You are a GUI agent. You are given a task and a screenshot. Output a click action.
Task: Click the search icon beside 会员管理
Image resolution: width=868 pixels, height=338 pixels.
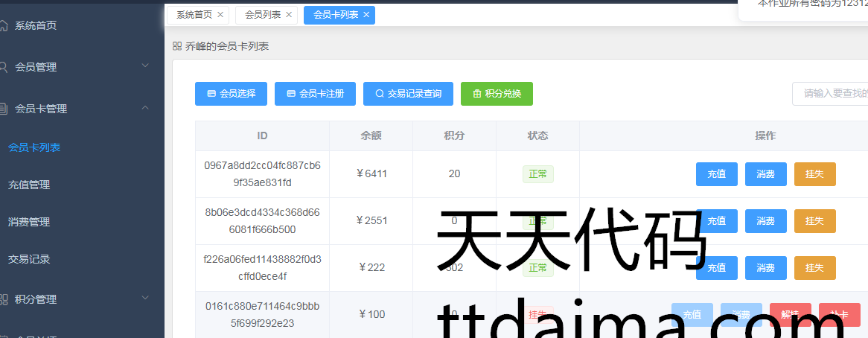pyautogui.click(x=4, y=67)
